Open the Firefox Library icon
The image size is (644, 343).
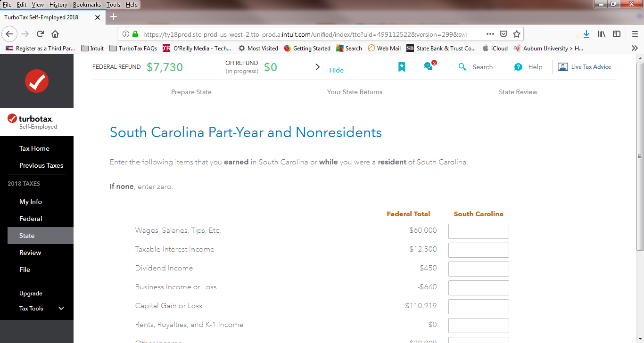(x=601, y=34)
